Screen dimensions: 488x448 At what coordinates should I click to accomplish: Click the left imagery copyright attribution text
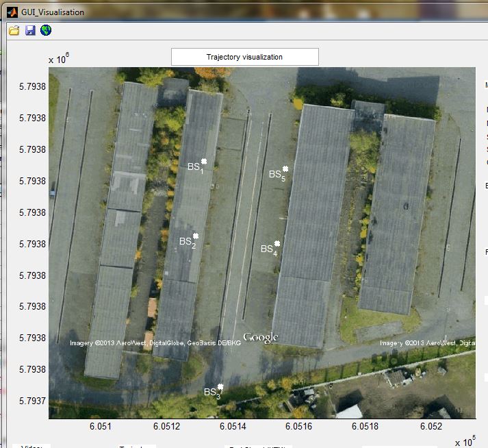[155, 343]
